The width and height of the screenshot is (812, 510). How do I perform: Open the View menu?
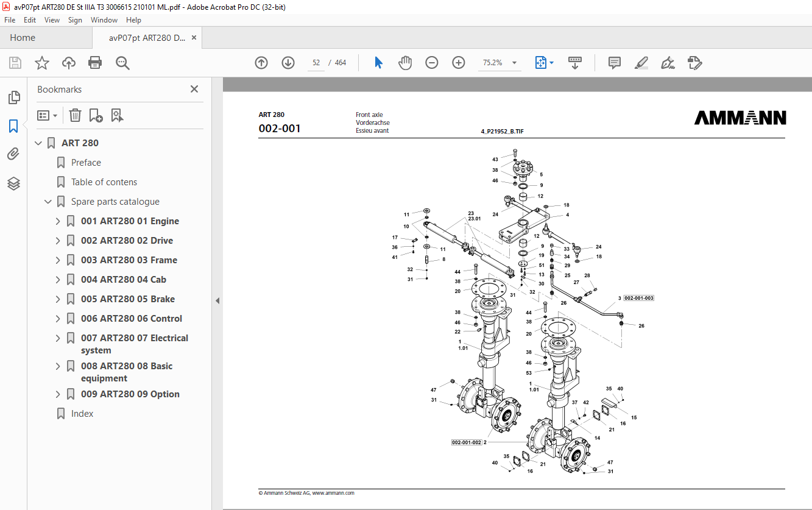point(52,20)
